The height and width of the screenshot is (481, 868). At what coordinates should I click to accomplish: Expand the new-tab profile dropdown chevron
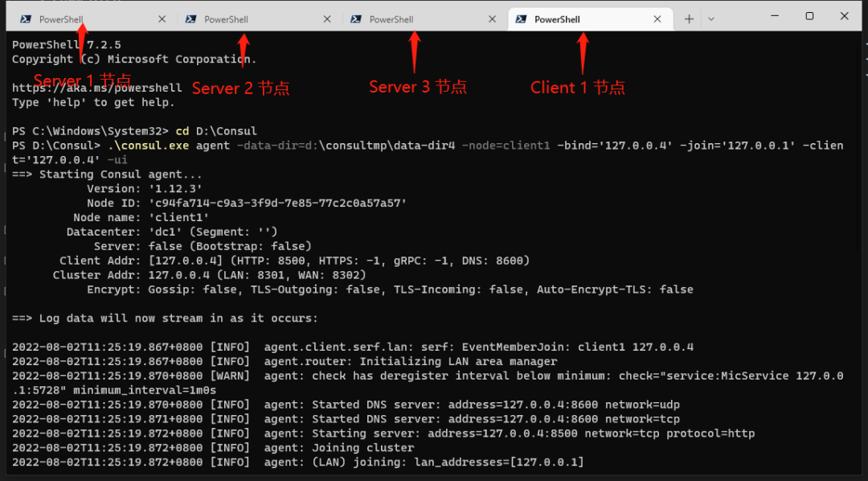click(x=711, y=18)
